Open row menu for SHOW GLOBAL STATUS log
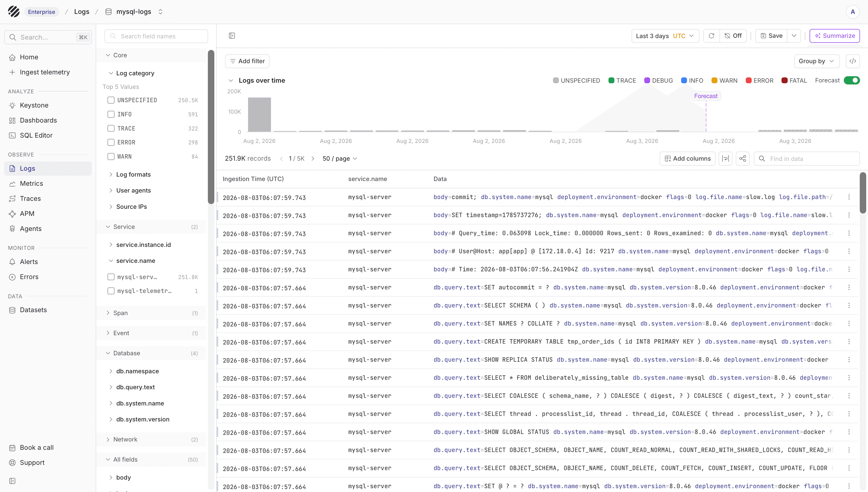Screen dimensions: 868x492 click(849, 432)
